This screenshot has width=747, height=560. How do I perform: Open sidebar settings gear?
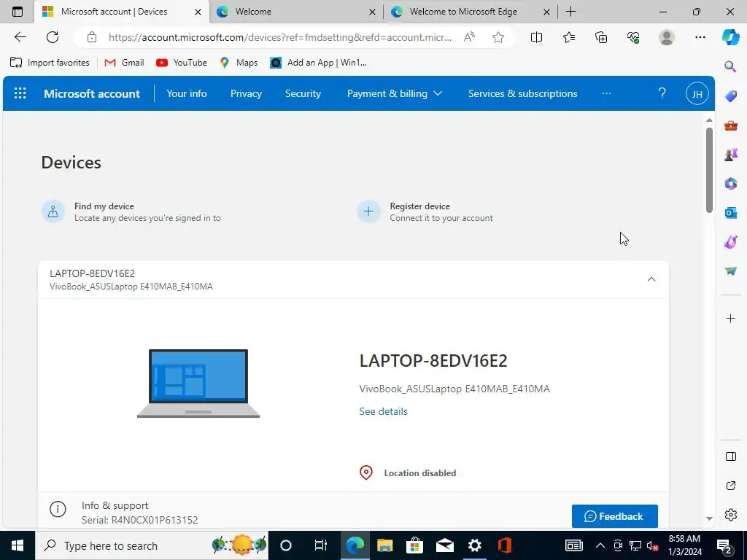pyautogui.click(x=730, y=515)
